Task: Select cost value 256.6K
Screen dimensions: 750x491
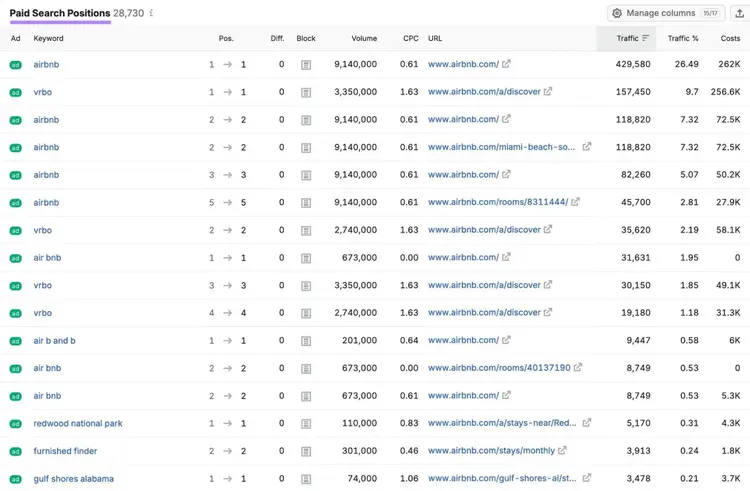Action: [x=725, y=92]
